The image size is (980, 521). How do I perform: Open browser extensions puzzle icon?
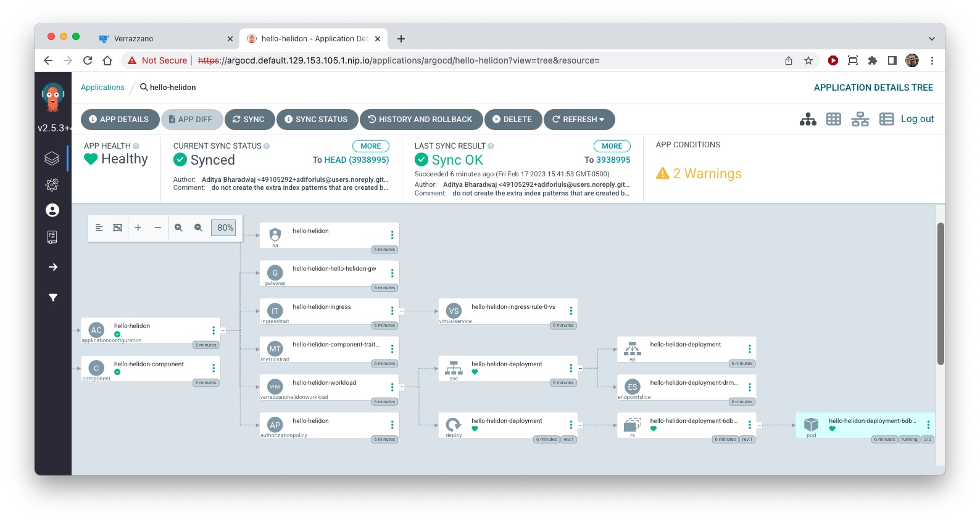click(x=873, y=60)
